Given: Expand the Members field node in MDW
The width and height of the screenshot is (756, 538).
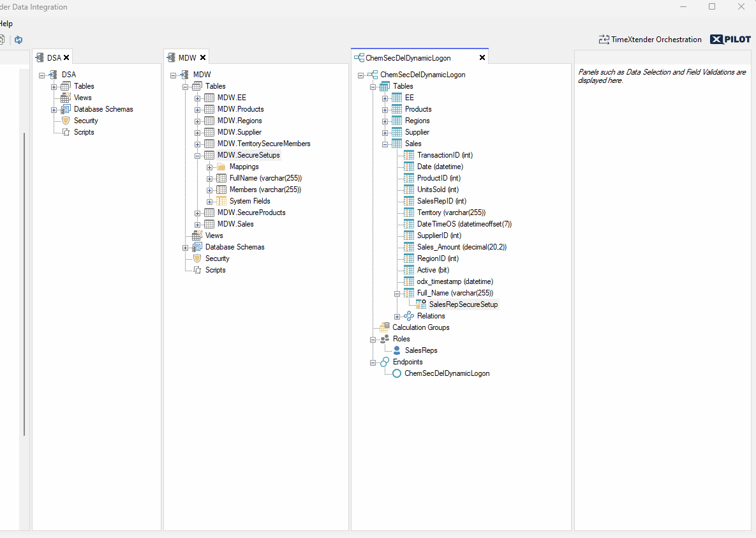Looking at the screenshot, I should (209, 191).
